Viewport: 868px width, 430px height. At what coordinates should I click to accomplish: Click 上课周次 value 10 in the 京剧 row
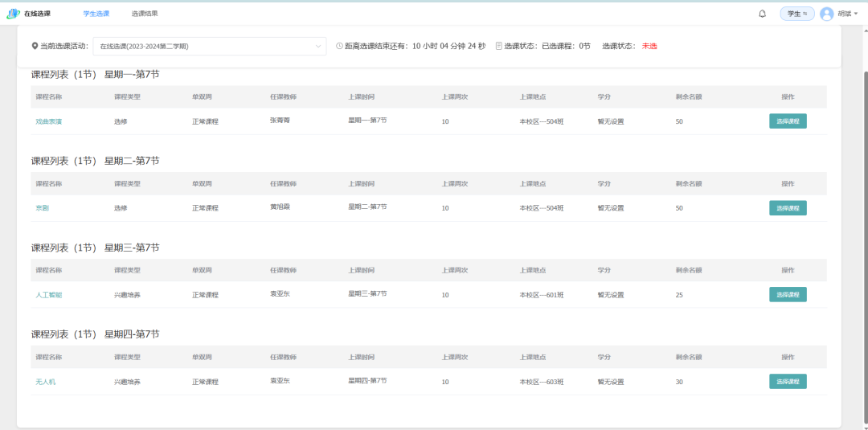445,208
